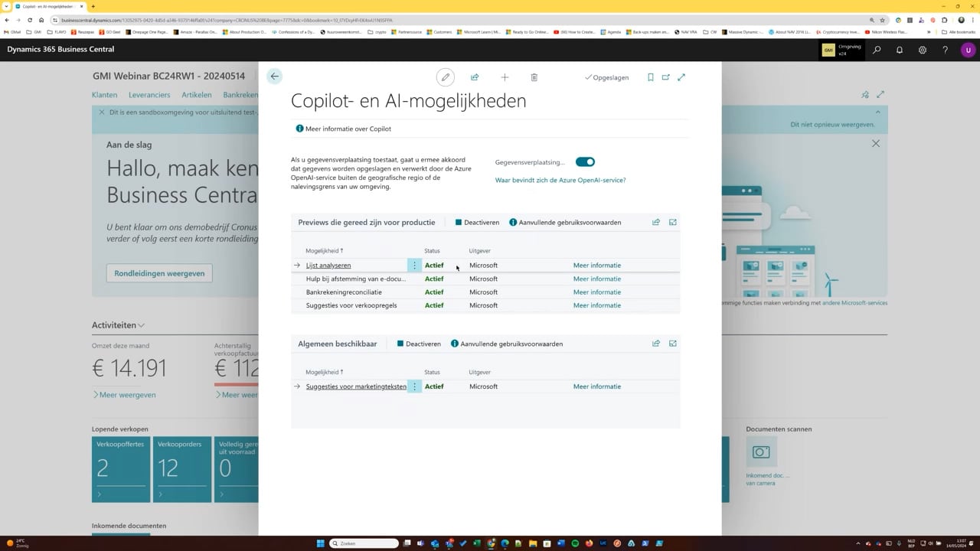The width and height of the screenshot is (980, 551).
Task: Open Meer informatie for Suggesties voor verkoopregels
Action: point(597,305)
